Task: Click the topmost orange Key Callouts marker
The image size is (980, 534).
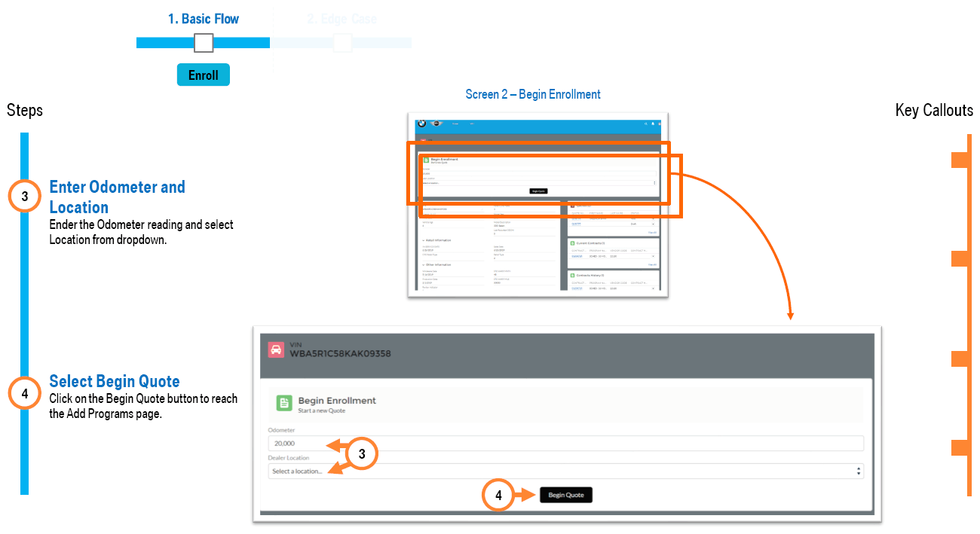Action: click(959, 160)
